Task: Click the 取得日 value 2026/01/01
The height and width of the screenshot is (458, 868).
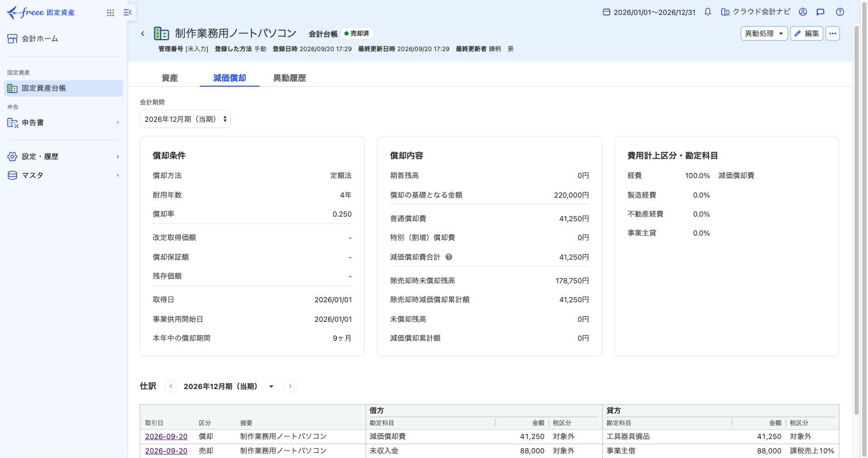Action: pyautogui.click(x=333, y=299)
